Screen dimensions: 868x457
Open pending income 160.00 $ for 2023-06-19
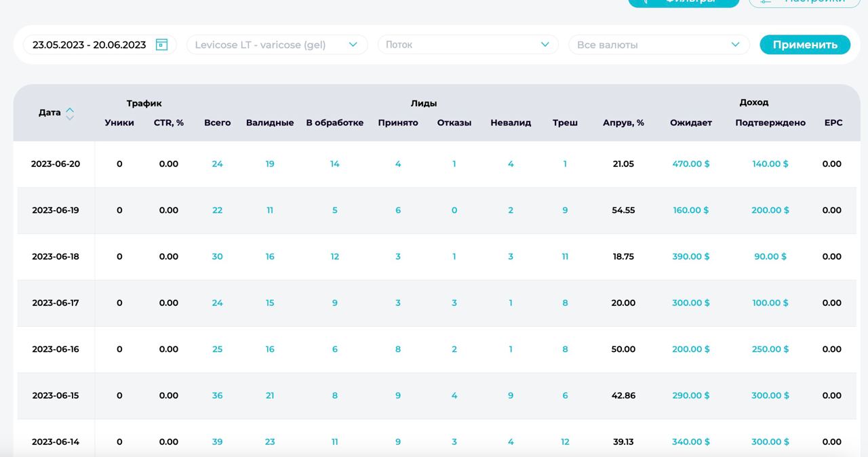691,210
